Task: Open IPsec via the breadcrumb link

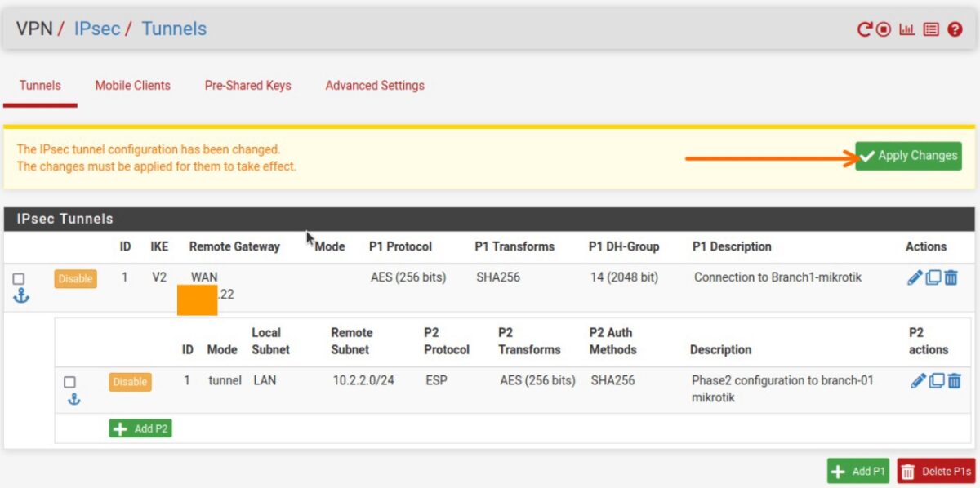Action: pyautogui.click(x=96, y=29)
